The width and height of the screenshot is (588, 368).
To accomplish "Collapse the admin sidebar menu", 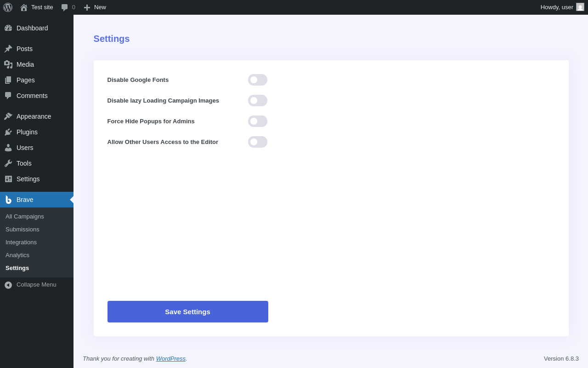I will point(36,285).
